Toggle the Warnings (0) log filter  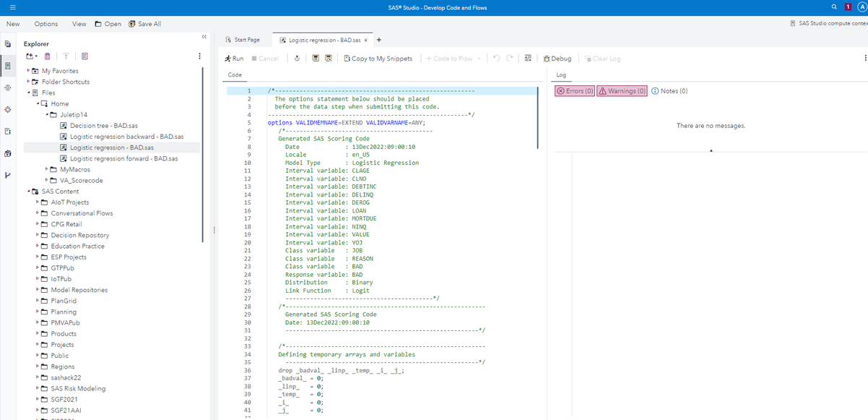622,91
